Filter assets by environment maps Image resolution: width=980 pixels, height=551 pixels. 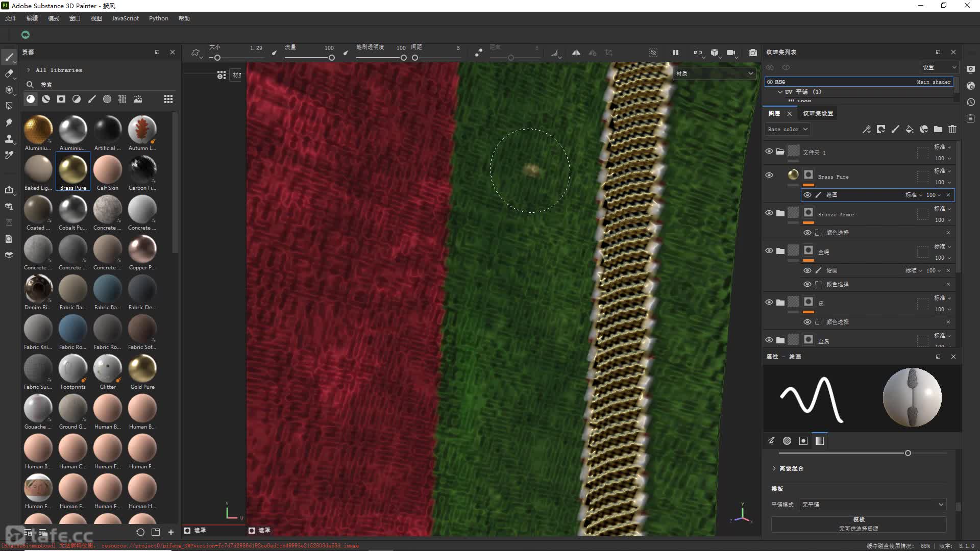[x=138, y=99]
